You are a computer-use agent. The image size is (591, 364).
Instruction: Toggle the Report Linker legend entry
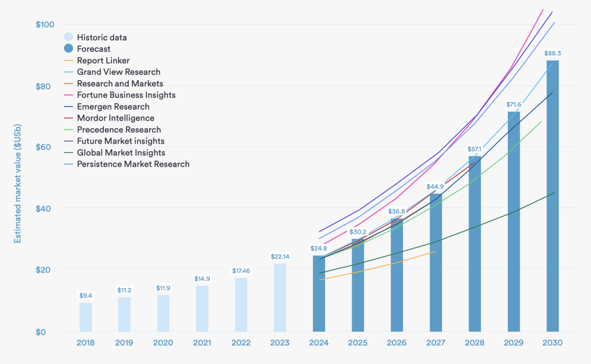coord(103,61)
